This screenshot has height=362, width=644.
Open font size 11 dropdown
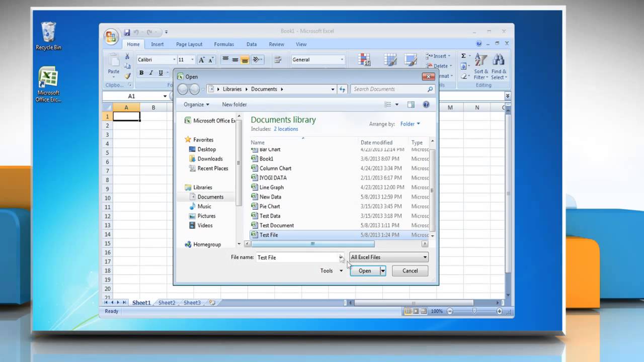click(x=192, y=60)
